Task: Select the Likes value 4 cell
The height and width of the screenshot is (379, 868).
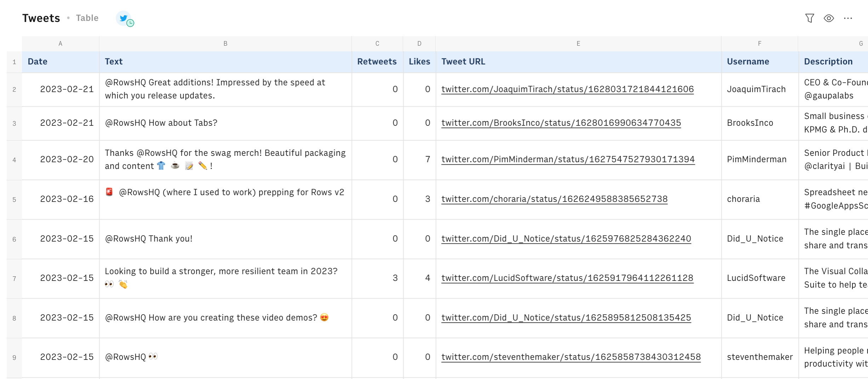Action: pos(419,279)
